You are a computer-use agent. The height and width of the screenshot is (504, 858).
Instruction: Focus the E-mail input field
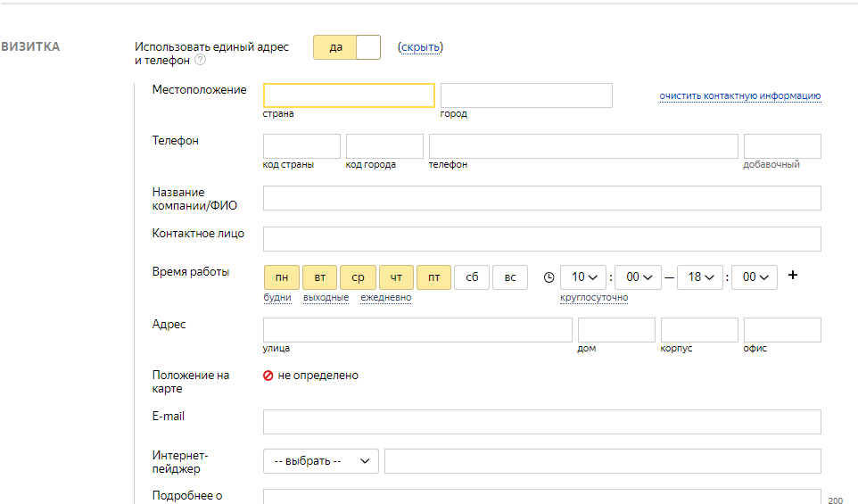tap(542, 422)
